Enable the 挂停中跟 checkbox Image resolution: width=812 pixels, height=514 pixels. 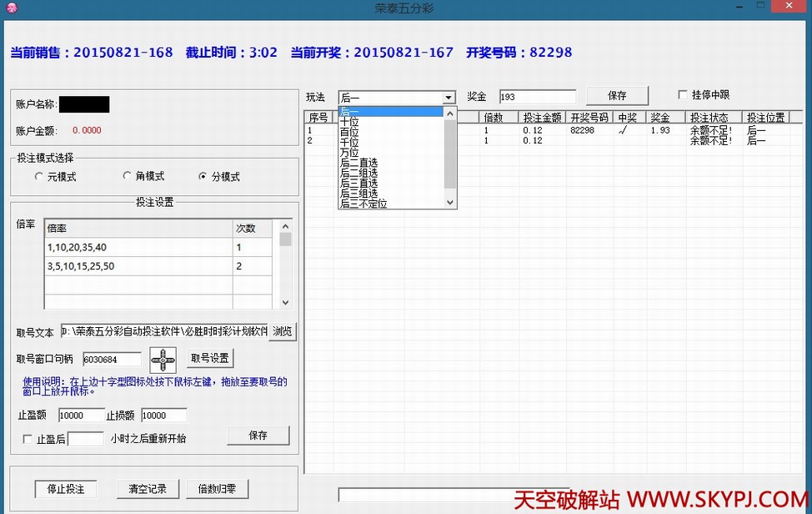click(683, 95)
